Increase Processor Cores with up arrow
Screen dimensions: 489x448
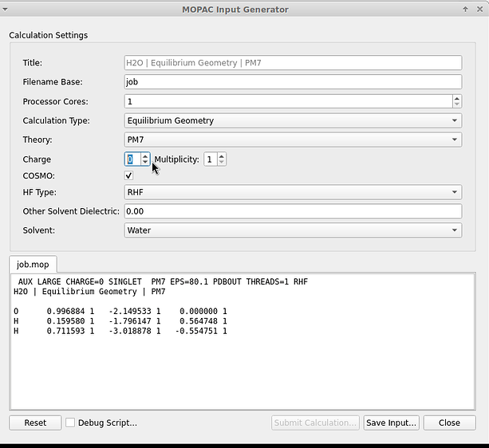(x=457, y=98)
